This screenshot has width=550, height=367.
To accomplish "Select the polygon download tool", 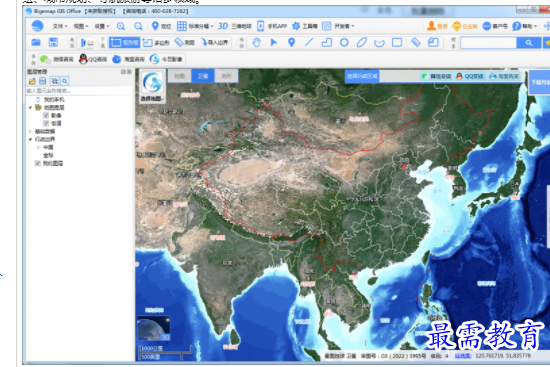I will [157, 42].
